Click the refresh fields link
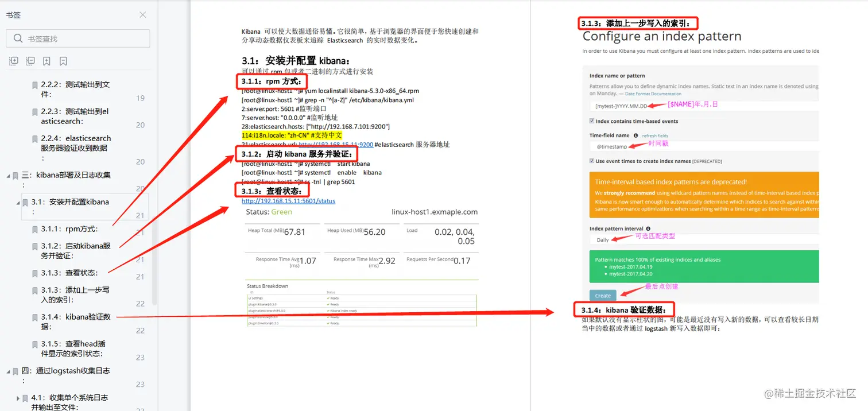This screenshot has width=868, height=411. pos(654,135)
